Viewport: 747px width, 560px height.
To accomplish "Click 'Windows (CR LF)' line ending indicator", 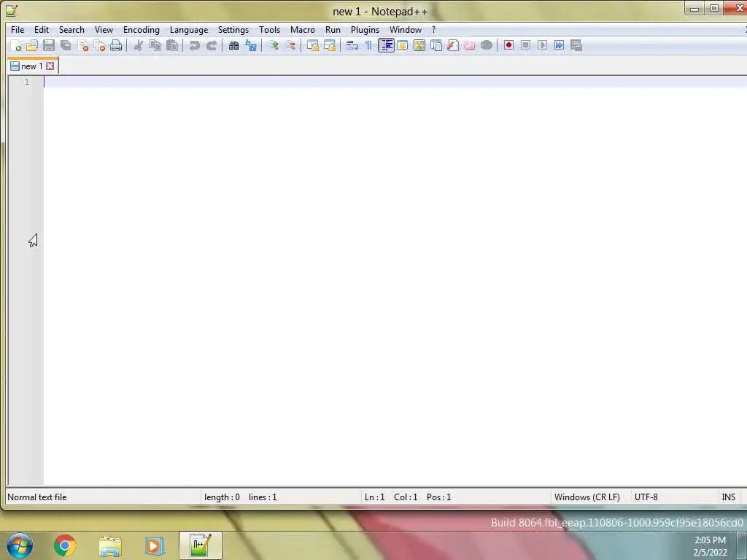I will pos(587,497).
